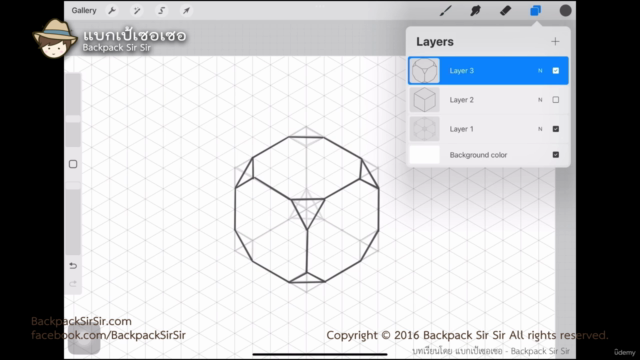Tap the Modify square button on sidebar
The width and height of the screenshot is (640, 360).
[x=73, y=164]
